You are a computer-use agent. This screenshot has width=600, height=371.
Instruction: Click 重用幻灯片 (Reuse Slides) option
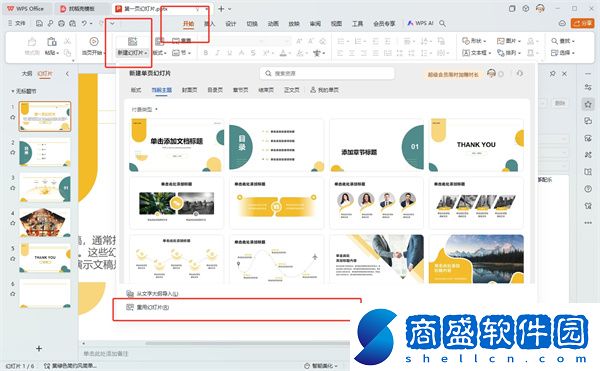click(148, 307)
